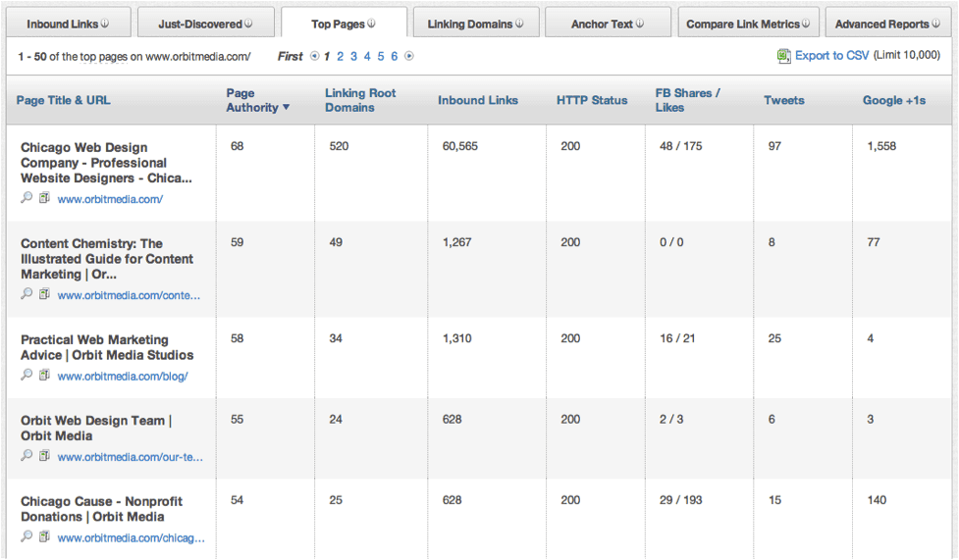The image size is (959, 560).
Task: Click page icon for www.orbitmedia.com/ row
Action: pyautogui.click(x=44, y=197)
